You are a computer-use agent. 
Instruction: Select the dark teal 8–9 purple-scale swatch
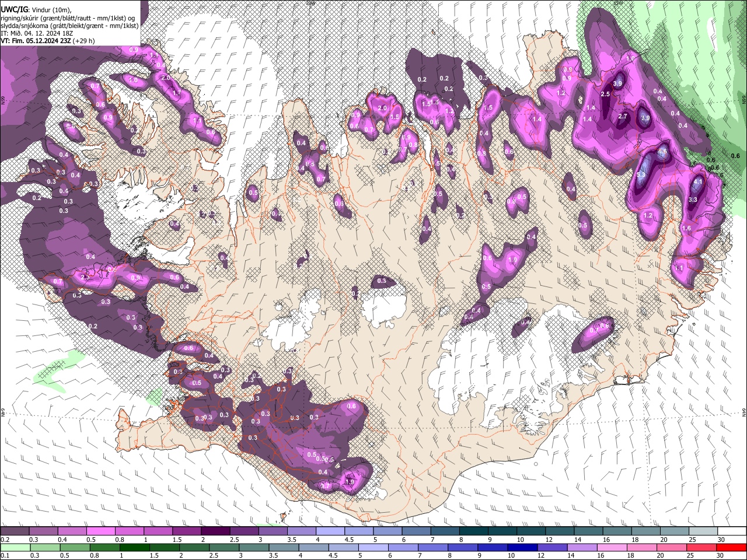tap(474, 531)
